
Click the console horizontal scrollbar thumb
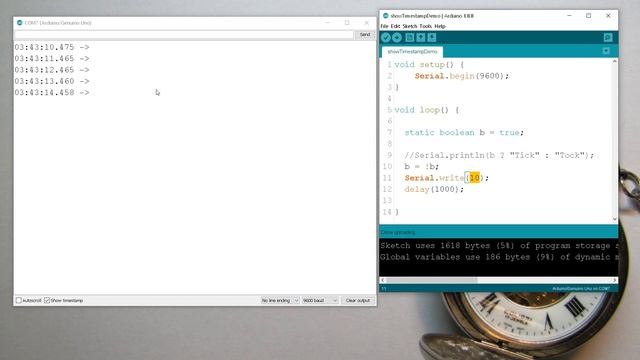[431, 280]
